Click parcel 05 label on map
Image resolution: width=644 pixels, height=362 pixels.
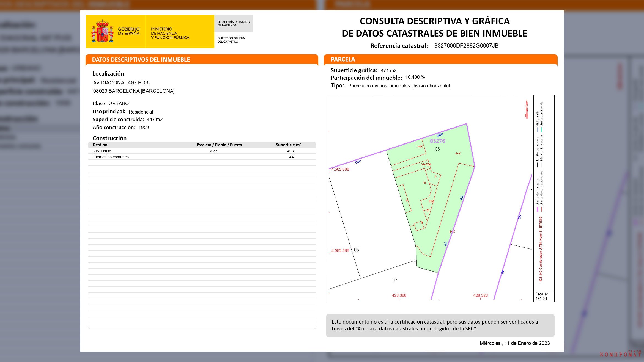356,250
